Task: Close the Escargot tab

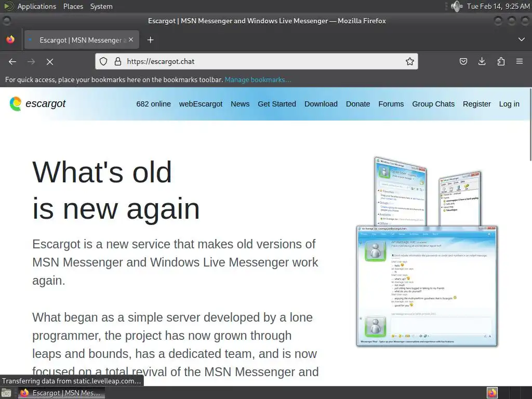Action: (131, 39)
